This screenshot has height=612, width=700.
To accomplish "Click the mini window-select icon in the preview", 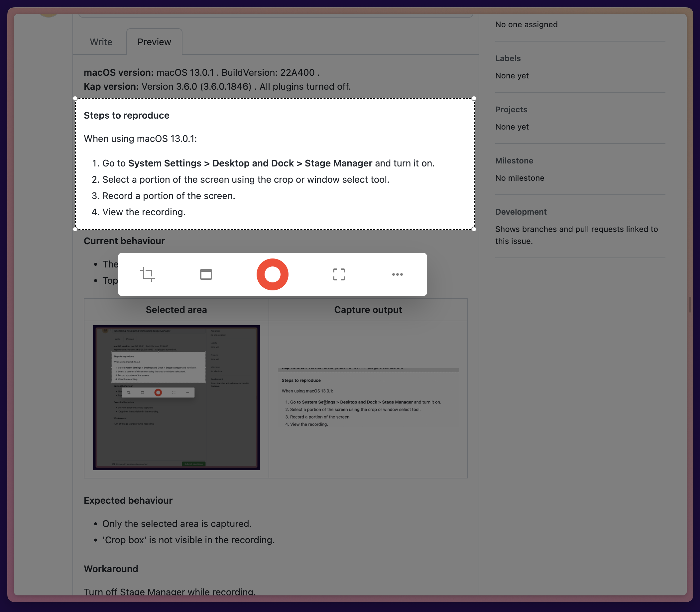I will coord(143,392).
